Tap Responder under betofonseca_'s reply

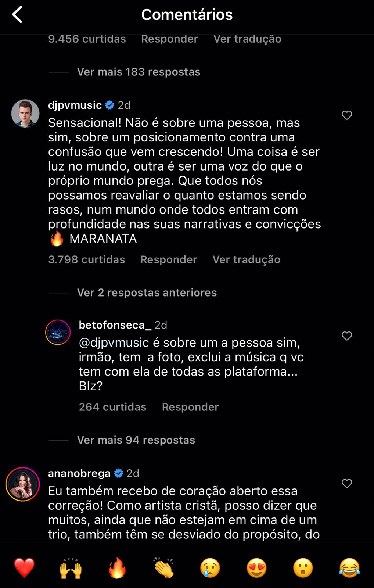tap(190, 407)
